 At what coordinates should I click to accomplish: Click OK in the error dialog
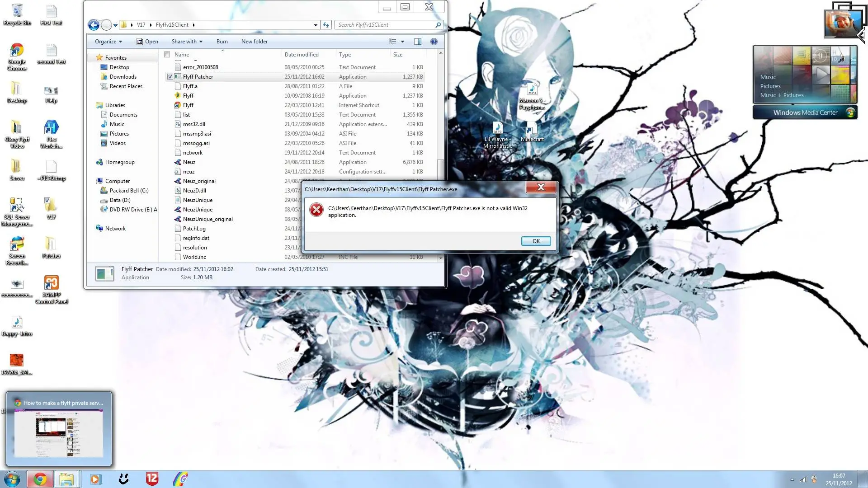[x=536, y=241]
